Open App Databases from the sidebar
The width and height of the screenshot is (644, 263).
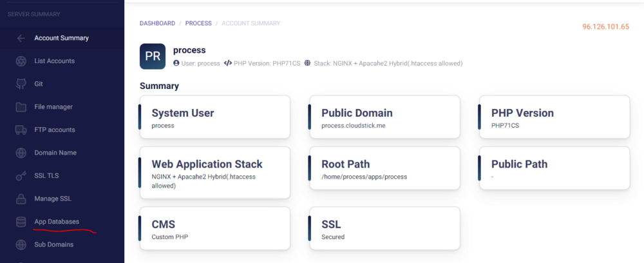pos(57,222)
